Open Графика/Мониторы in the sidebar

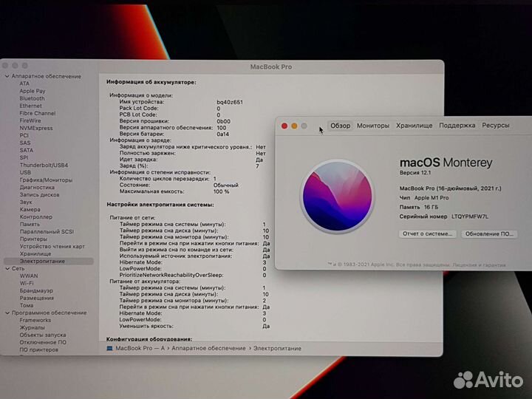[x=46, y=180]
